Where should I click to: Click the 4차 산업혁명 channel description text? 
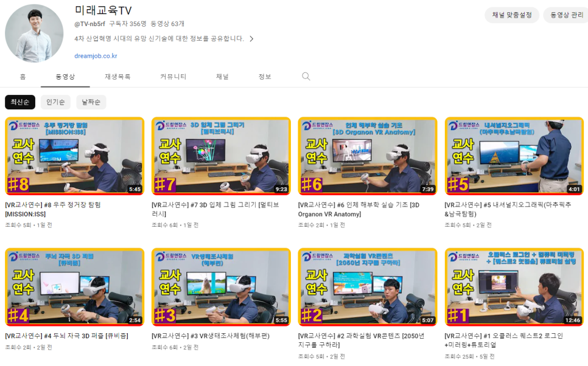(x=159, y=38)
